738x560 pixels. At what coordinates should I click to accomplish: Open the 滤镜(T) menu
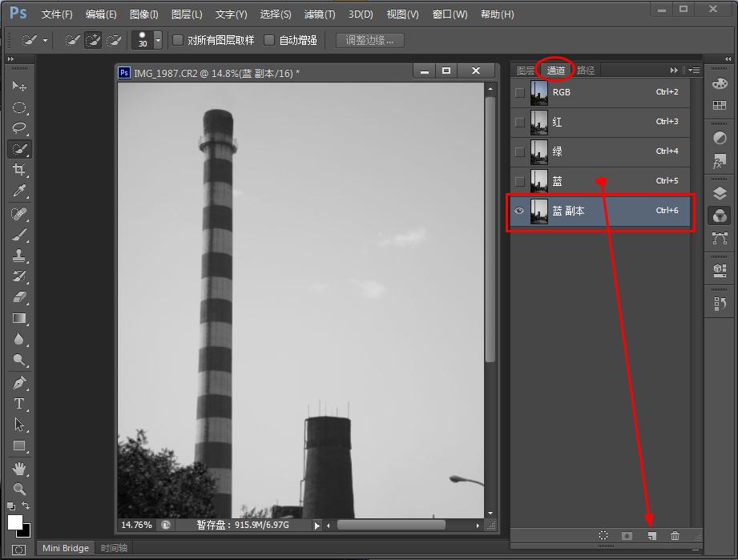[x=320, y=14]
